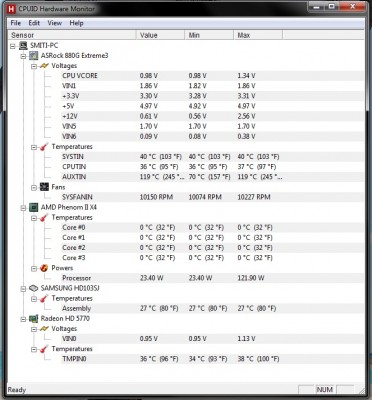The width and height of the screenshot is (372, 400).
Task: Collapse the Phenom Temperatures group
Action: (x=34, y=218)
